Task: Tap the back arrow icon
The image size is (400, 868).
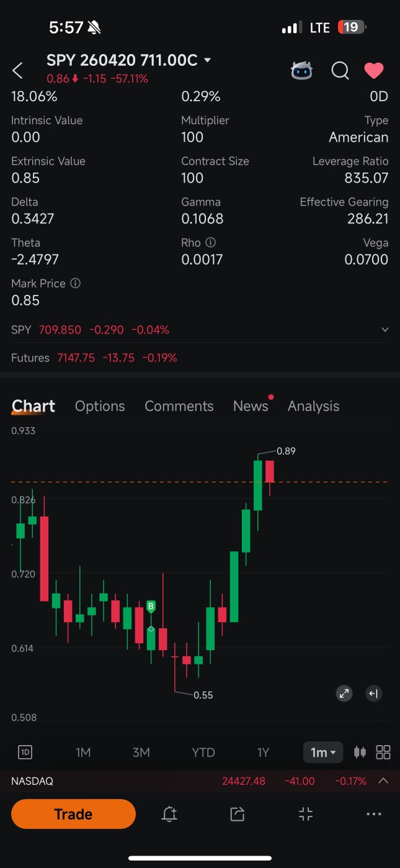Action: [18, 71]
